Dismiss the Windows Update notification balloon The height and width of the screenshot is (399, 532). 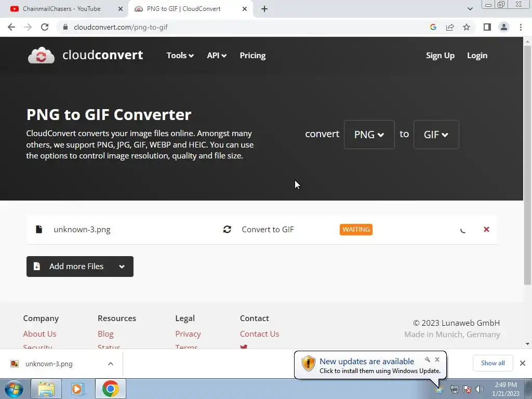[437, 360]
